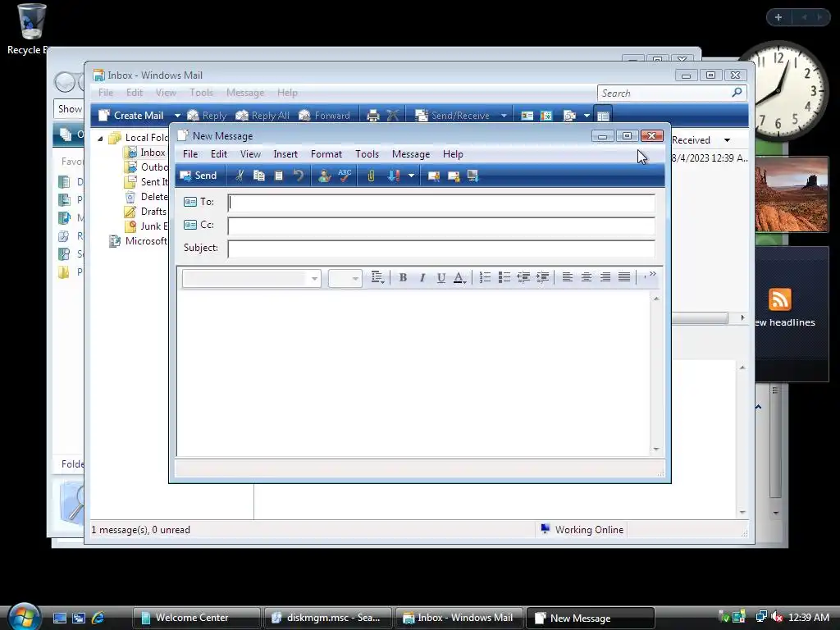
Task: Toggle Bold formatting
Action: [x=403, y=277]
